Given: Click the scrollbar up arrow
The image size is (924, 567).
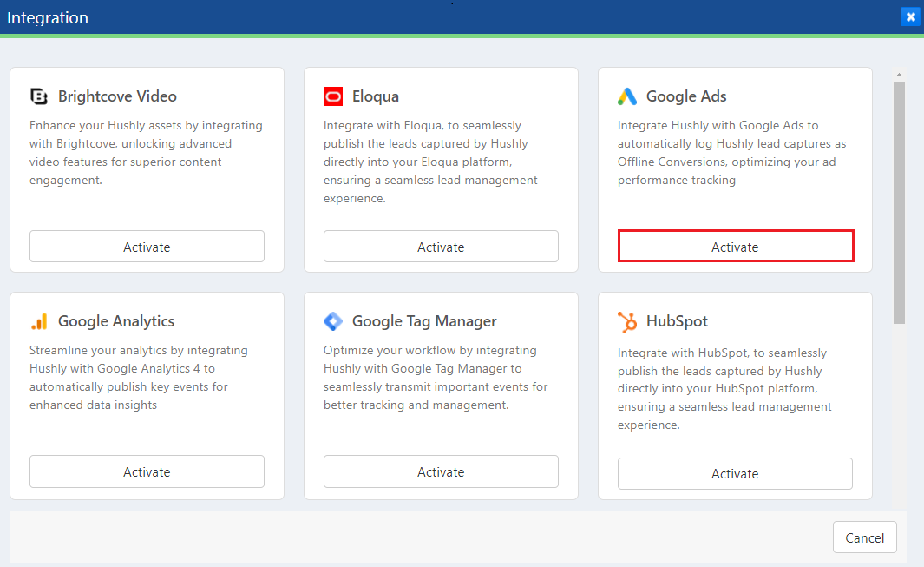Looking at the screenshot, I should tap(899, 75).
